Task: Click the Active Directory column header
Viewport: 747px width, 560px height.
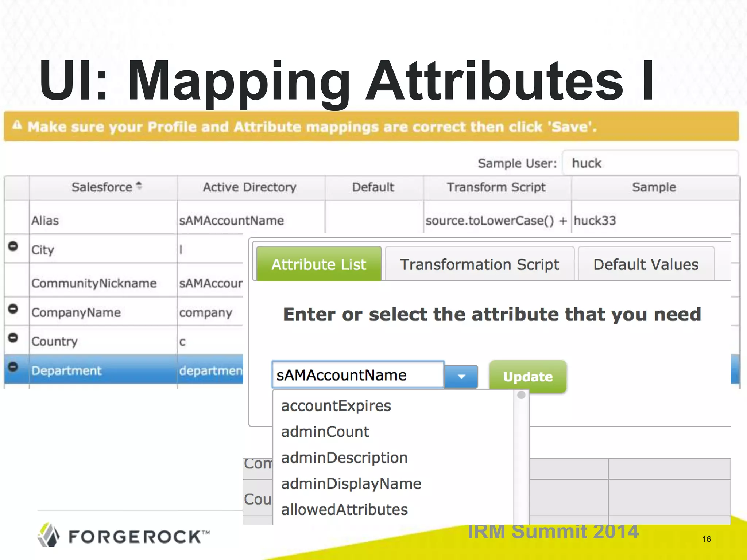Action: coord(251,187)
